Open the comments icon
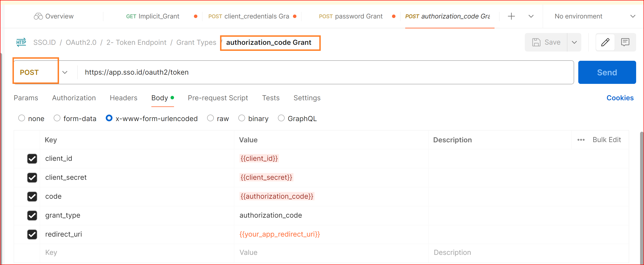Image resolution: width=644 pixels, height=265 pixels. 625,42
